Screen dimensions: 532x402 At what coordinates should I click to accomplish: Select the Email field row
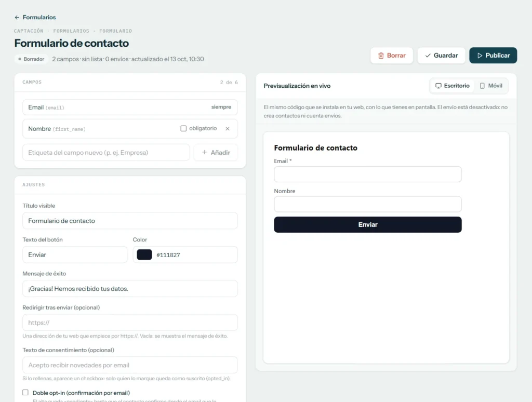(130, 107)
